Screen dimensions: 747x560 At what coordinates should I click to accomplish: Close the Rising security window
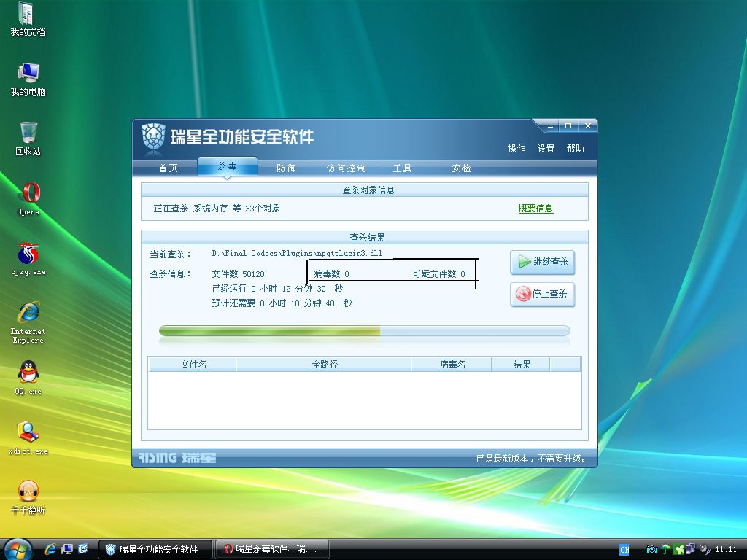(588, 126)
